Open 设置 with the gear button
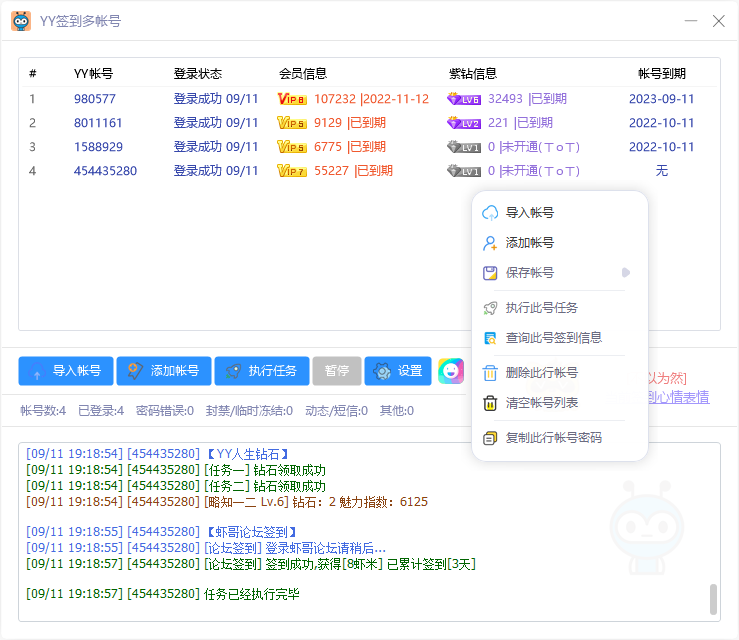This screenshot has width=739, height=640. click(398, 371)
